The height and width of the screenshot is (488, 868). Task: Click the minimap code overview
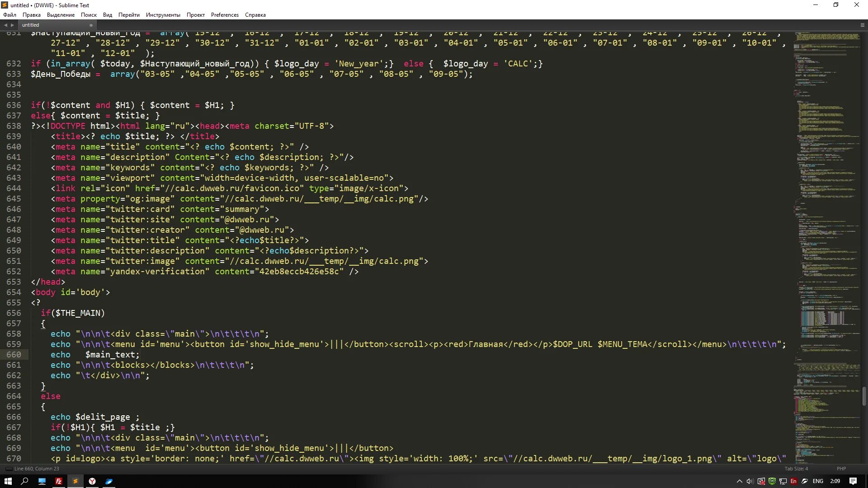coord(827,181)
